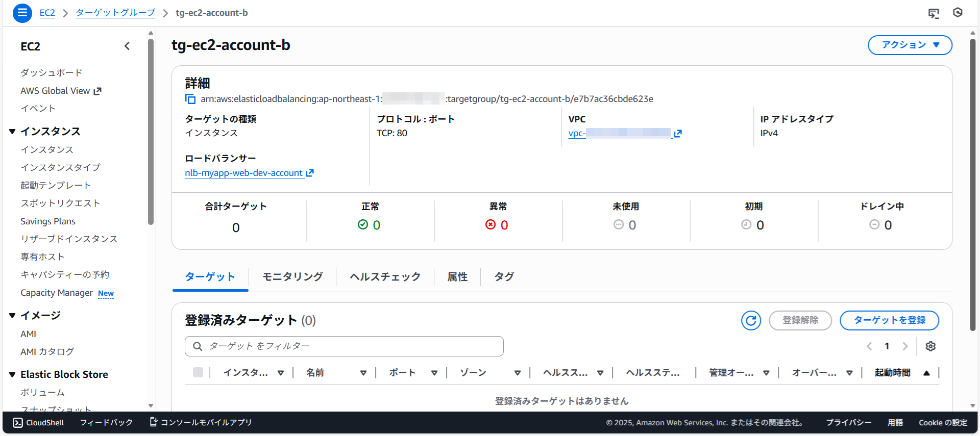Image resolution: width=980 pixels, height=436 pixels.
Task: Collapse the Elastic Block Store section
Action: tap(12, 375)
